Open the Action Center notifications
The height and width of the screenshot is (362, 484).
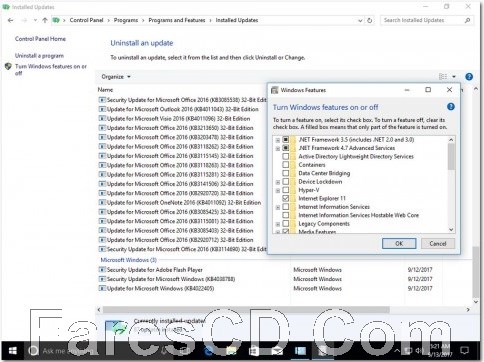click(464, 350)
